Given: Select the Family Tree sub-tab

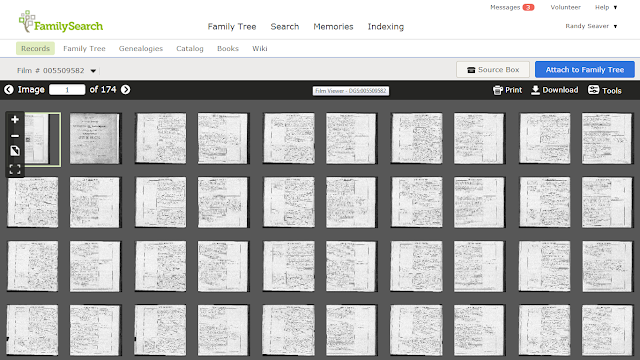Looking at the screenshot, I should 84,49.
